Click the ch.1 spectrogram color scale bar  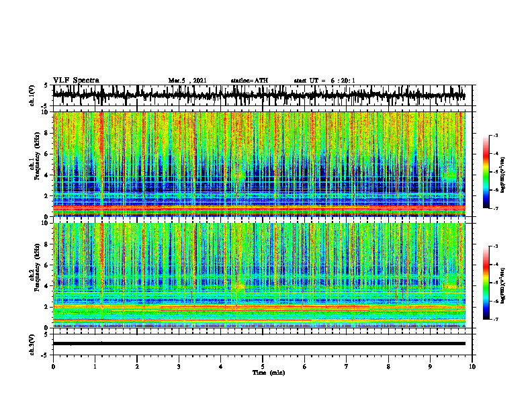(486, 172)
